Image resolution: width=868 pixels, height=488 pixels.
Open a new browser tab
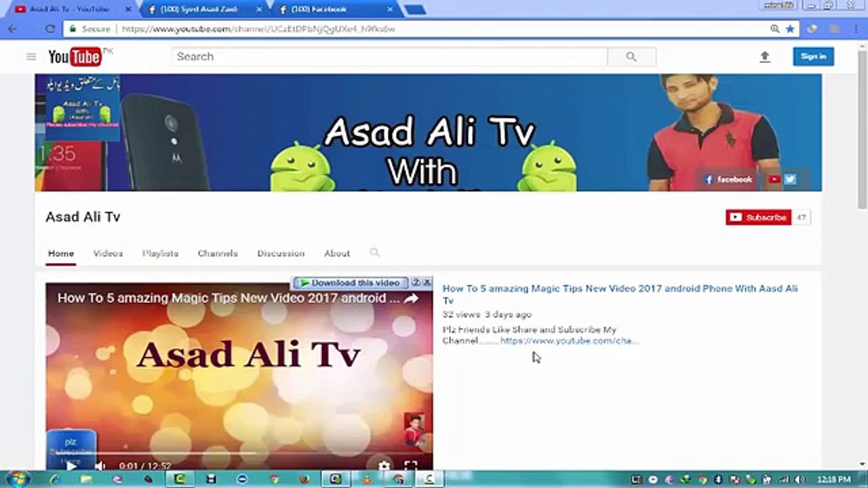[x=414, y=9]
